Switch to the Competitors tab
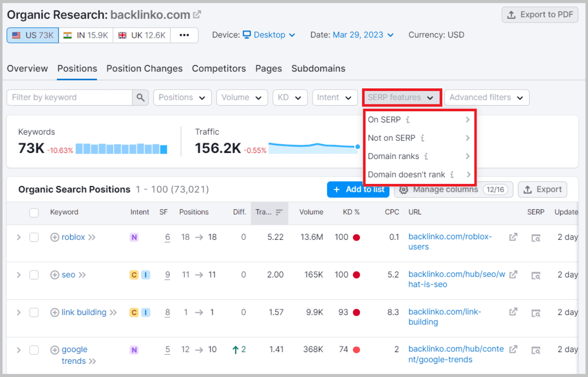The width and height of the screenshot is (588, 377). click(219, 69)
